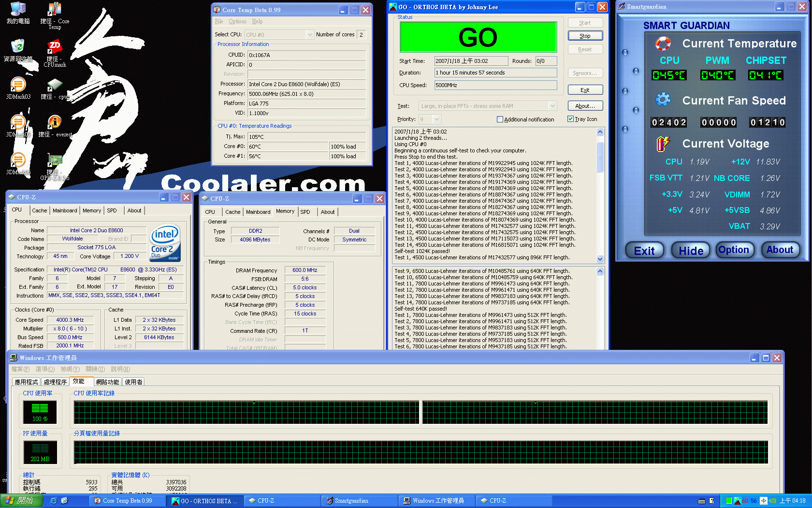Select the 3DMark06 desktop icon
Viewport: 812px width, 508px height.
pyautogui.click(x=18, y=164)
